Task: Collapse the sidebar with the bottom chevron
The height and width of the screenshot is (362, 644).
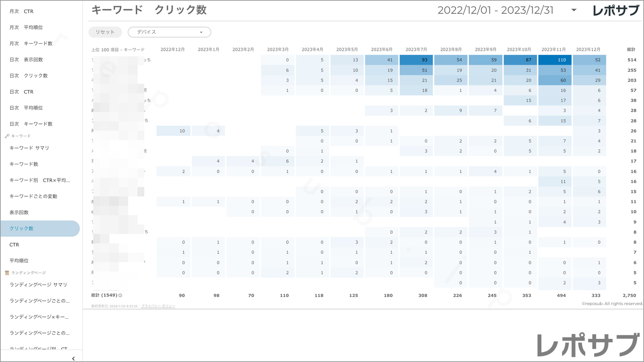Action: (x=73, y=358)
